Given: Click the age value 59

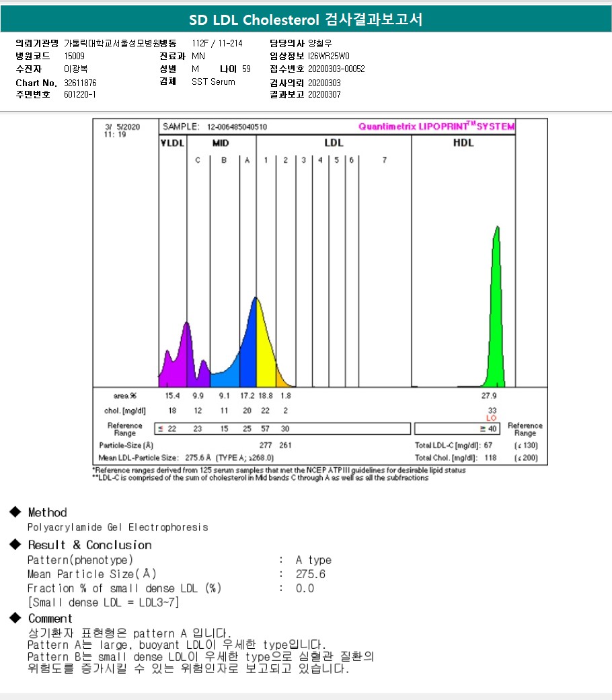Looking at the screenshot, I should click(x=246, y=69).
